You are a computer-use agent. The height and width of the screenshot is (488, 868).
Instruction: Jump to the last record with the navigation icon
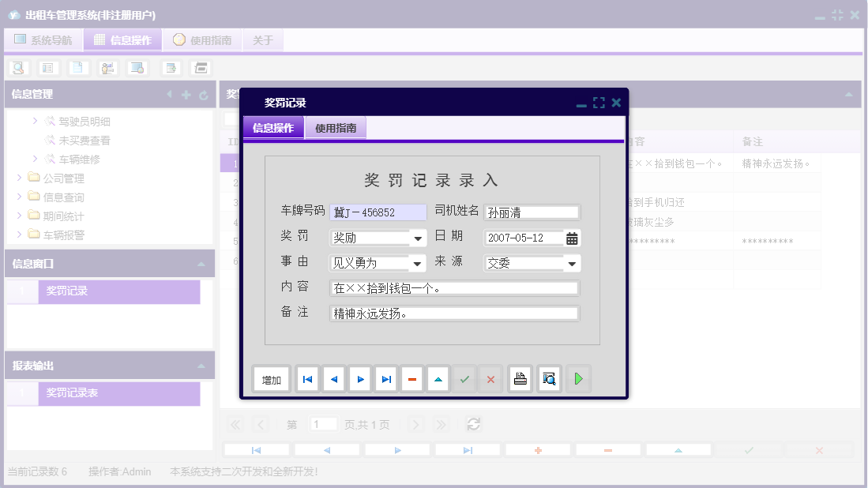(385, 379)
